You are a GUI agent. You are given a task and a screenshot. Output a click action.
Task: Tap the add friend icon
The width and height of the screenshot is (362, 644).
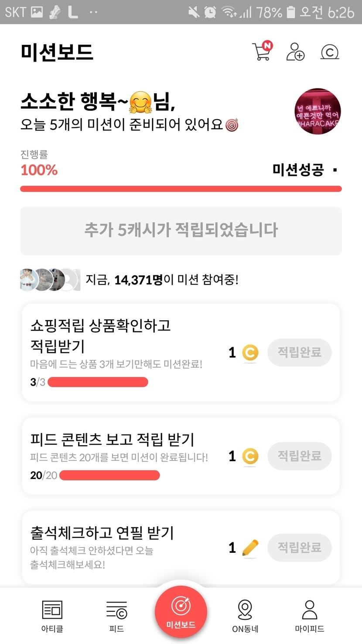point(295,51)
